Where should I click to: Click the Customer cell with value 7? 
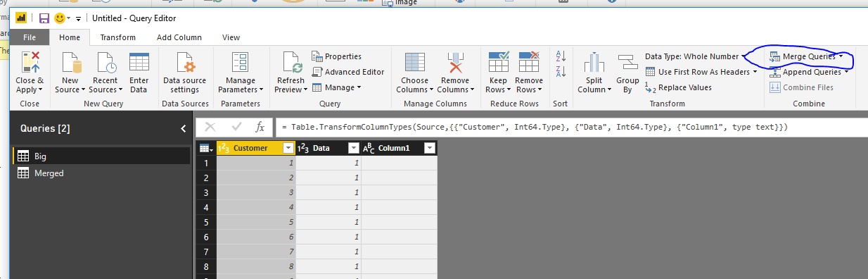[256, 252]
